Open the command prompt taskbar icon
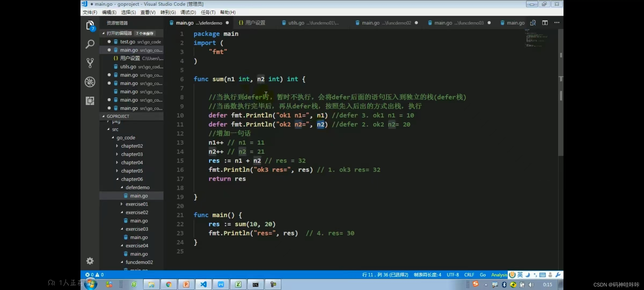Image resolution: width=644 pixels, height=290 pixels. [x=255, y=284]
